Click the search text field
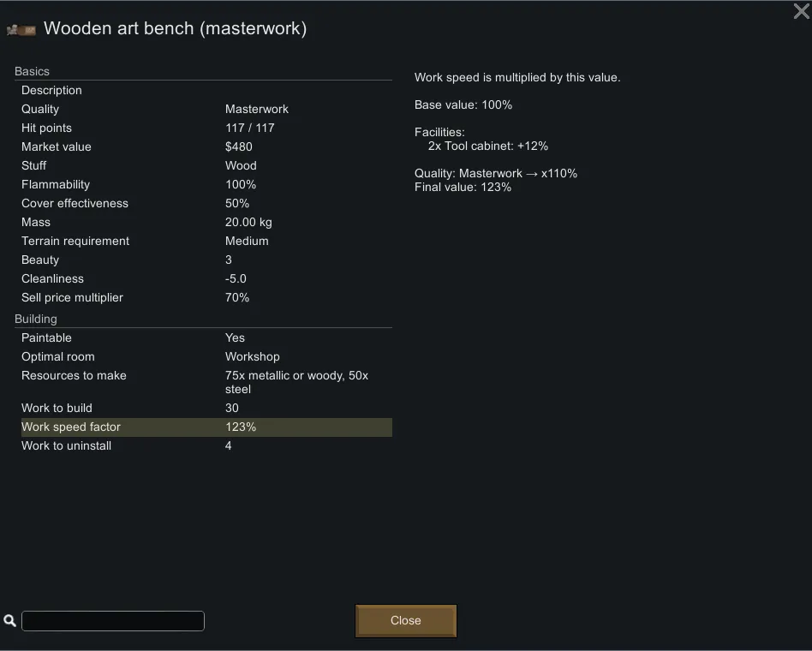 click(x=113, y=621)
